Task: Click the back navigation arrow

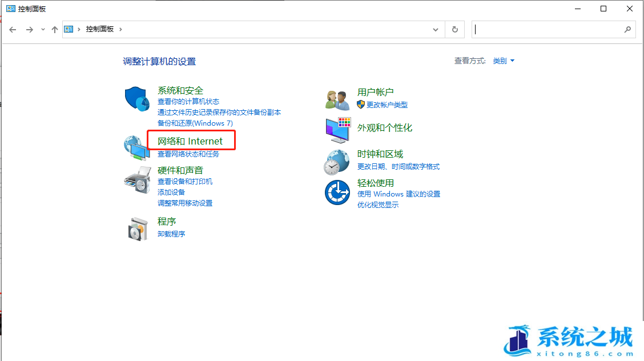Action: 13,29
